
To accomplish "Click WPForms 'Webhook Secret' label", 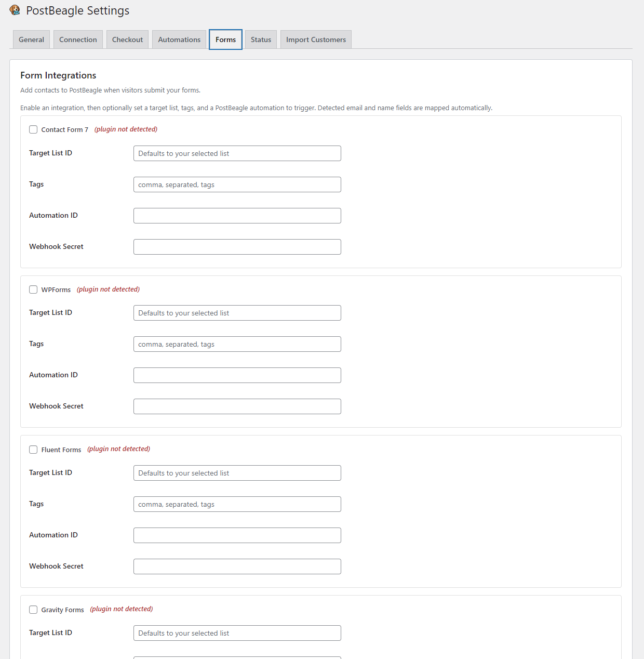I will click(x=56, y=406).
